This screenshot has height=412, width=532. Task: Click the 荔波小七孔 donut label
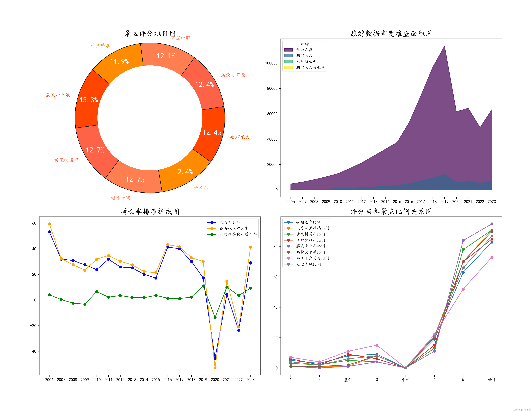(x=58, y=95)
